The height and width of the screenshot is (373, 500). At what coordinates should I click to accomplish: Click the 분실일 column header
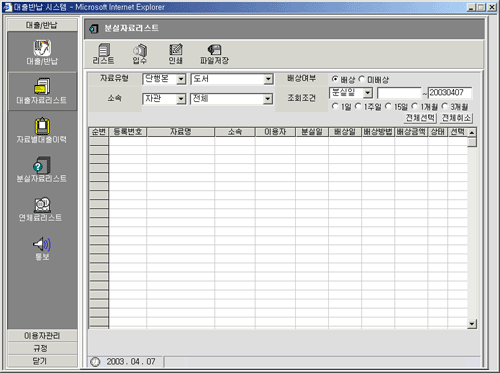point(312,132)
